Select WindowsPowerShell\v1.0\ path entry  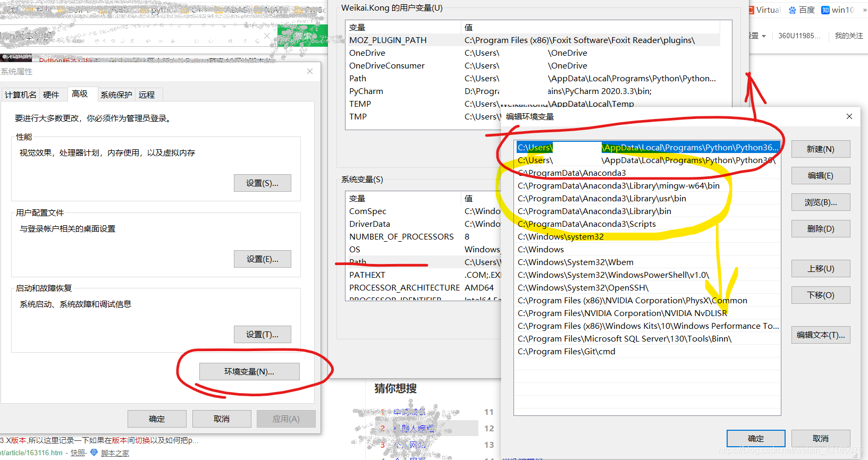647,275
